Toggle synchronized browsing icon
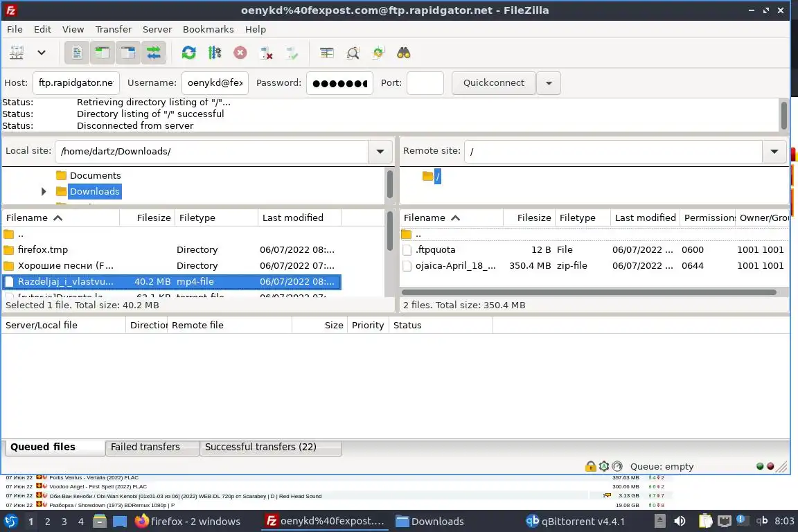Image resolution: width=798 pixels, height=532 pixels. (378, 53)
